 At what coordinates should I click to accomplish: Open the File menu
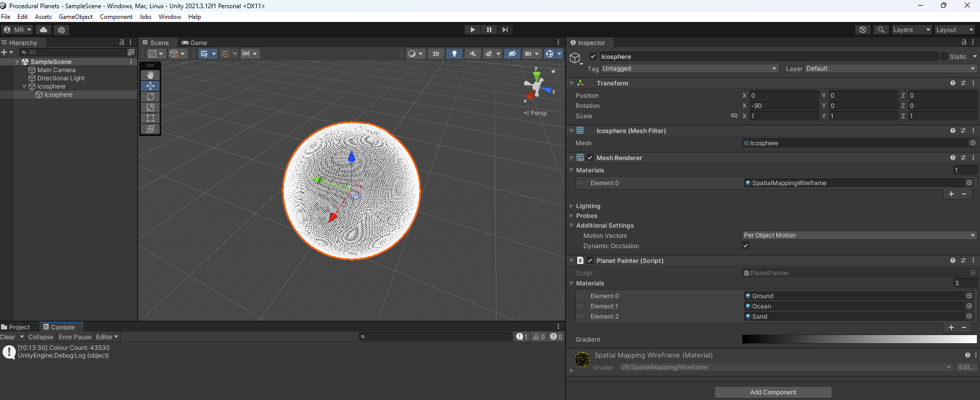tap(6, 17)
